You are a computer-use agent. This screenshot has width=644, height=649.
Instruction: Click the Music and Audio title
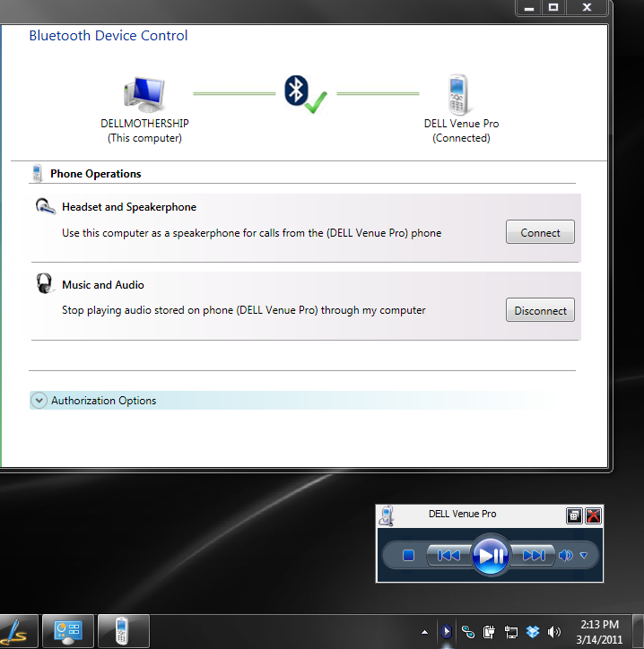(x=103, y=285)
